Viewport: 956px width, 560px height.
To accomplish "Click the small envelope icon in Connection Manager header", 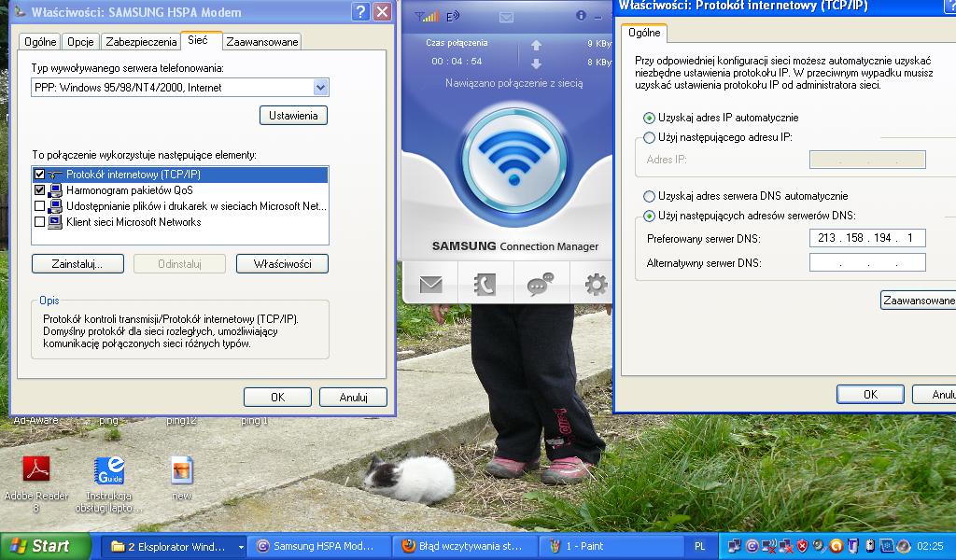I will pyautogui.click(x=506, y=18).
